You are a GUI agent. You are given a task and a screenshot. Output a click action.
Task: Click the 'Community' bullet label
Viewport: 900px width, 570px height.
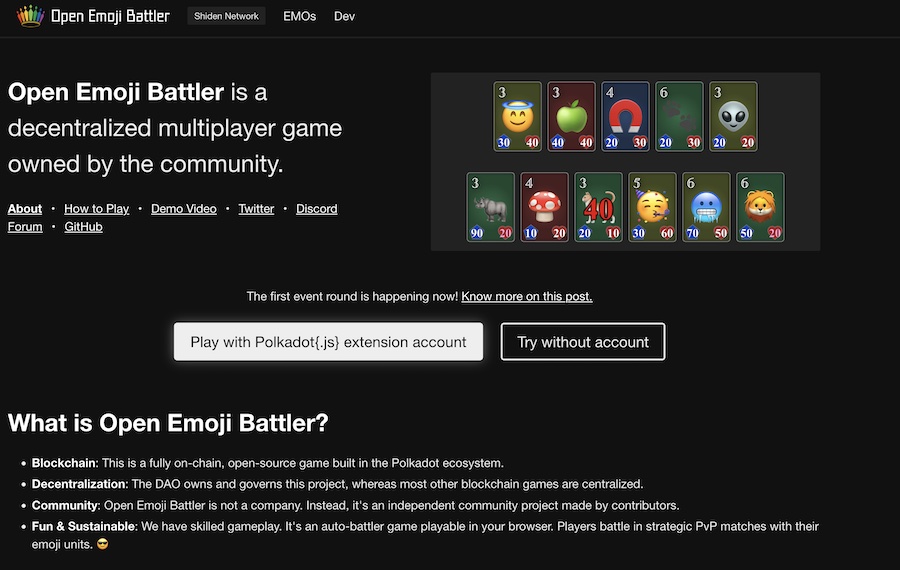[66, 506]
